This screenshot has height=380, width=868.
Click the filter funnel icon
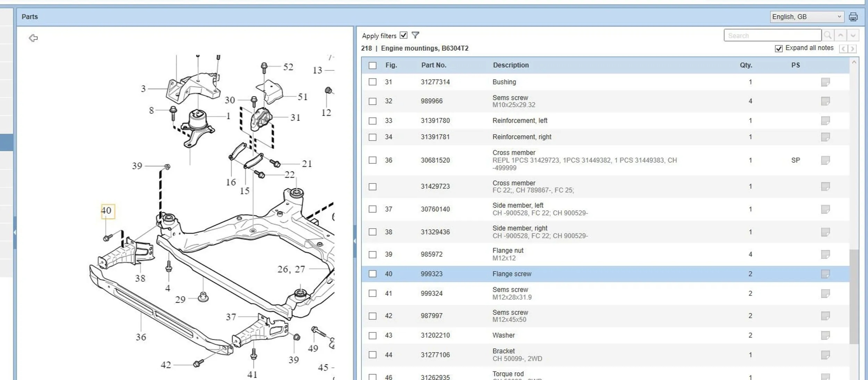point(415,35)
